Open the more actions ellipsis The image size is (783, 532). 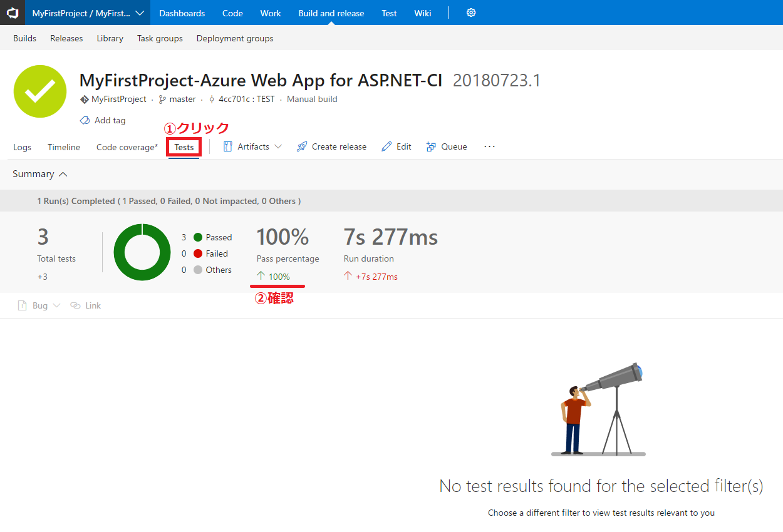tap(490, 146)
